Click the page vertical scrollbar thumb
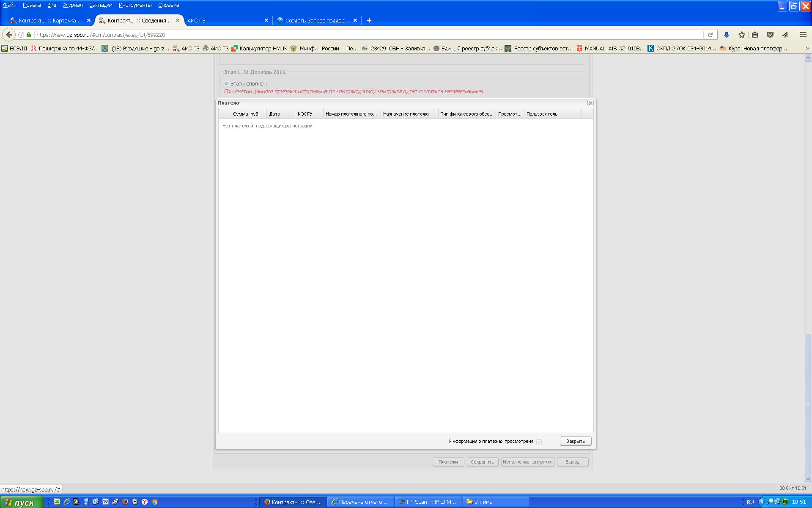The height and width of the screenshot is (508, 812). tap(808, 404)
